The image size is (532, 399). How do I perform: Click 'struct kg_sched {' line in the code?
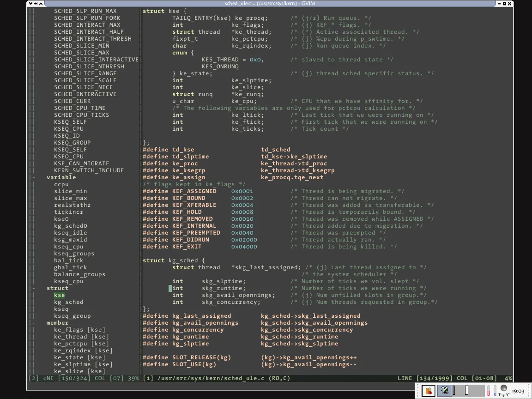pyautogui.click(x=174, y=260)
